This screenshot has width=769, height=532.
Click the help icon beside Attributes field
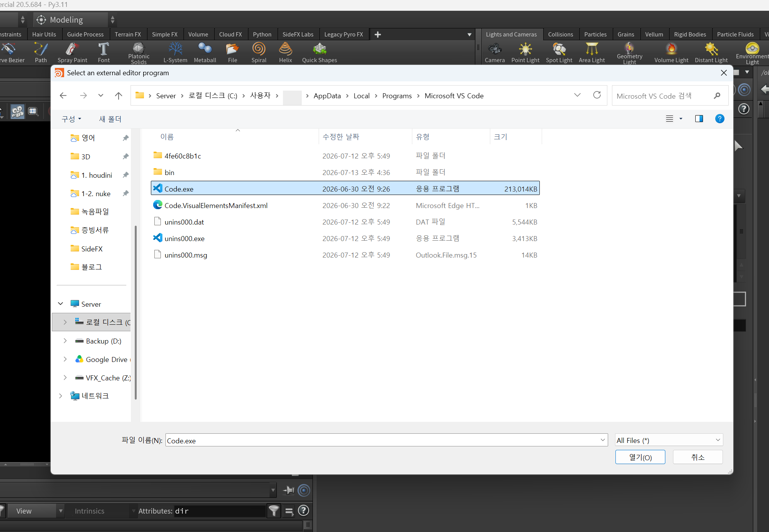click(303, 511)
